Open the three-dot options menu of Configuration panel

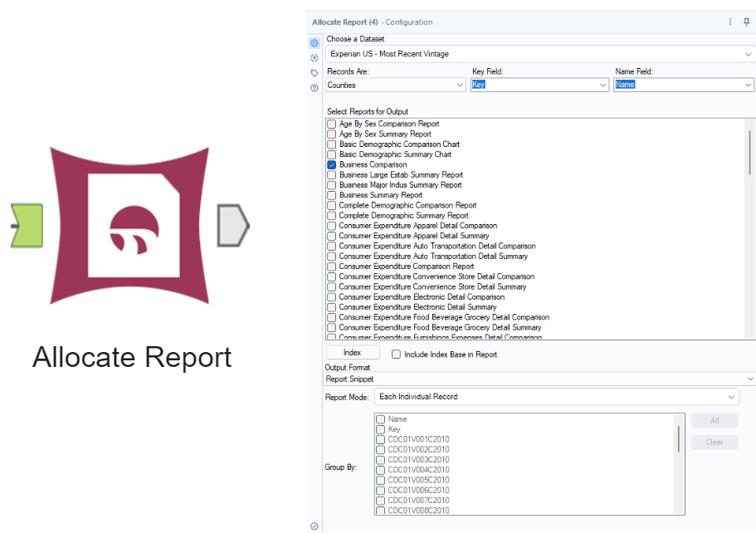[730, 22]
